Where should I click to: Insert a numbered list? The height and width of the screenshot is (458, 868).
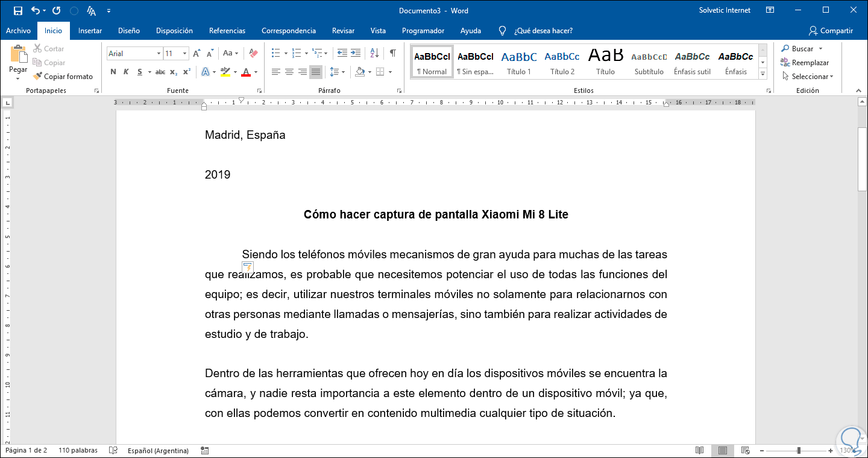point(296,53)
